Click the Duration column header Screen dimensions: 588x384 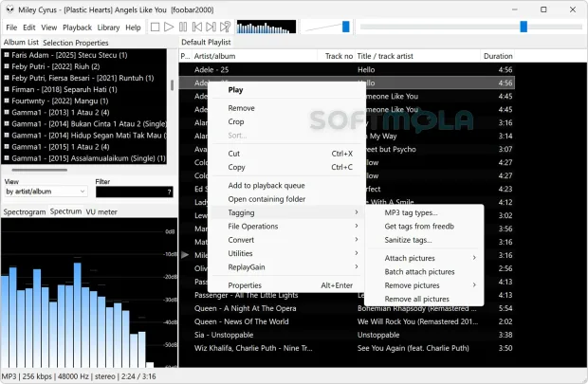(x=498, y=56)
